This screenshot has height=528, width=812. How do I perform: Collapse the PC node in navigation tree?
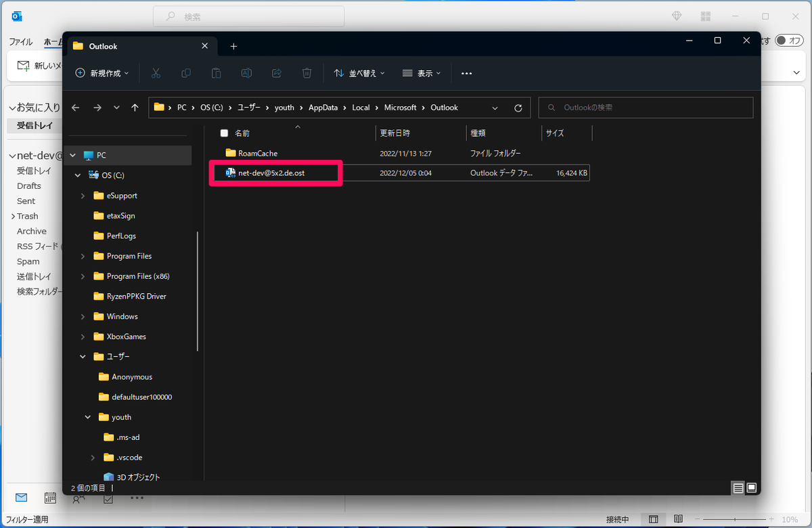(72, 155)
